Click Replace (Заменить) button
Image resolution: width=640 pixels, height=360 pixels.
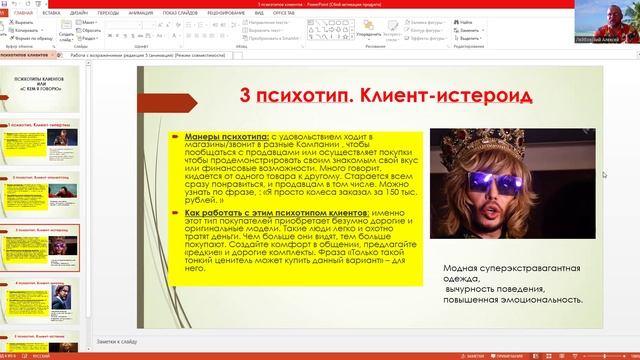469,30
